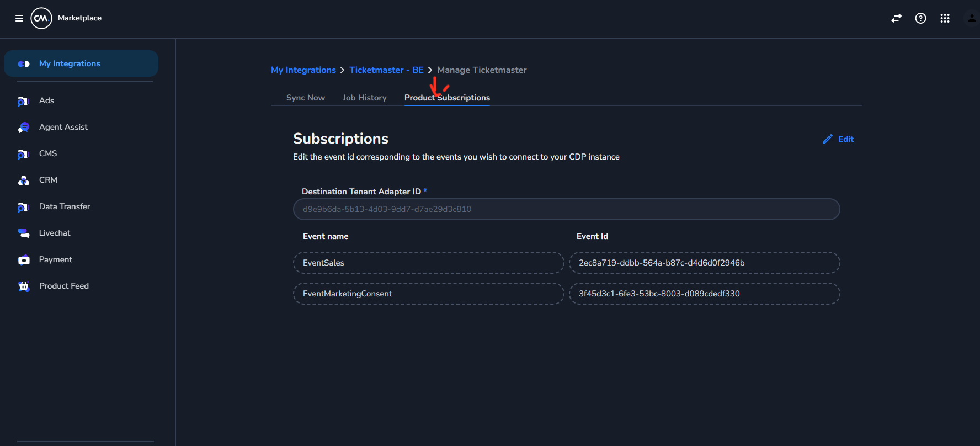Click the Event name column header
The height and width of the screenshot is (446, 980).
tap(326, 236)
